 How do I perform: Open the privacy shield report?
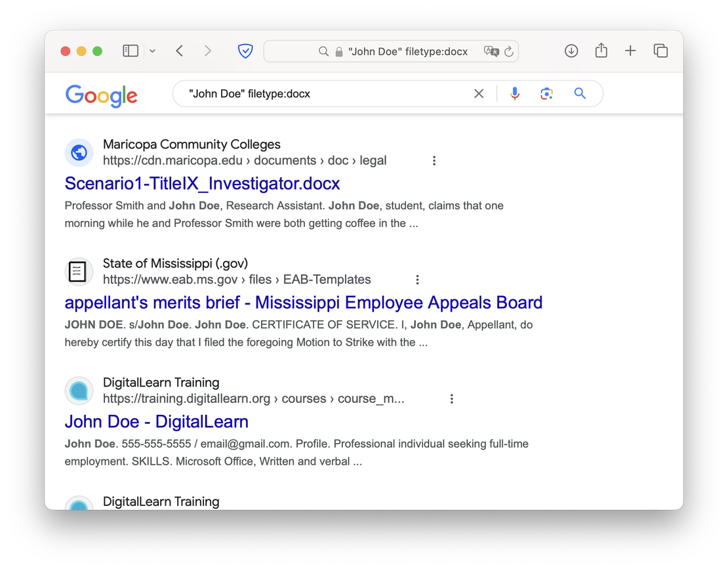click(245, 51)
